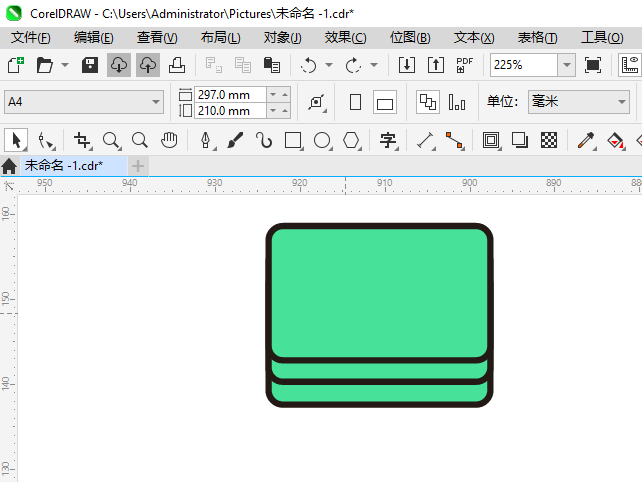Select Portrait page orientation

click(x=355, y=102)
